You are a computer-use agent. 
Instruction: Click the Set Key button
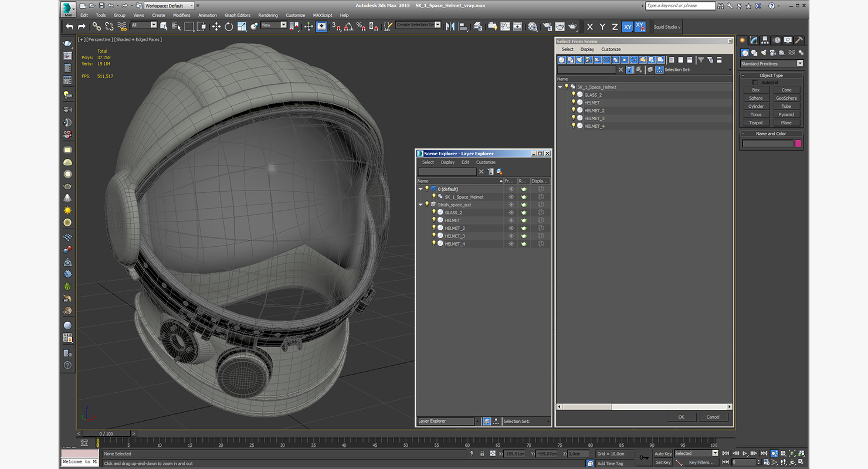pos(663,463)
